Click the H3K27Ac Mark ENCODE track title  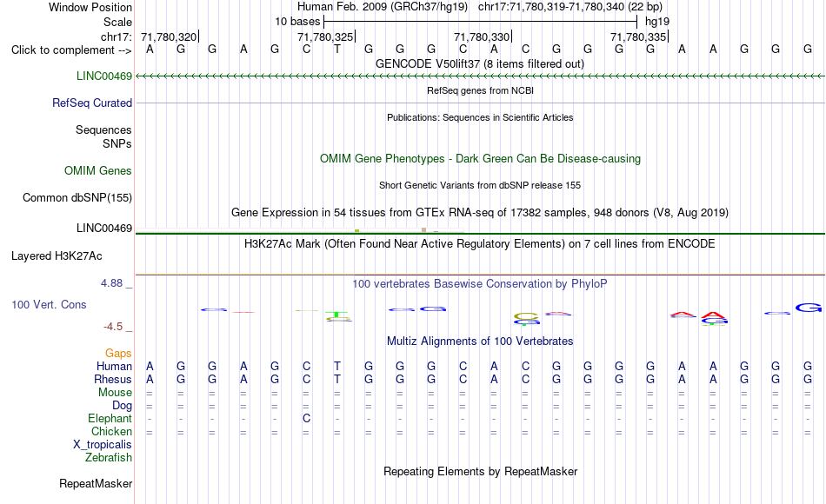(480, 244)
